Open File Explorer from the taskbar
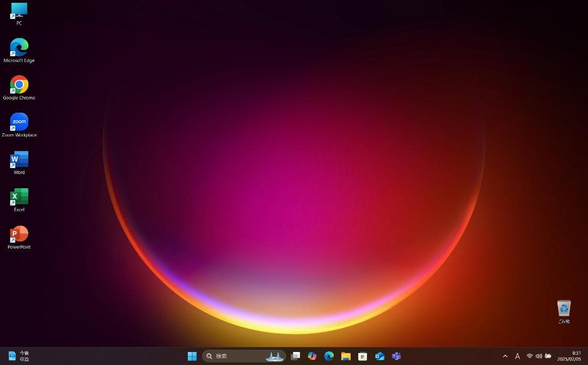 coord(346,356)
